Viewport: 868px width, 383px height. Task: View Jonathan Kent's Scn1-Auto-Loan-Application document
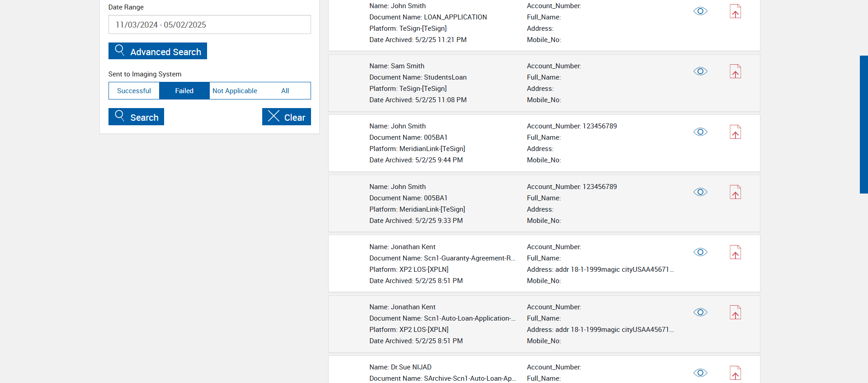pyautogui.click(x=700, y=312)
